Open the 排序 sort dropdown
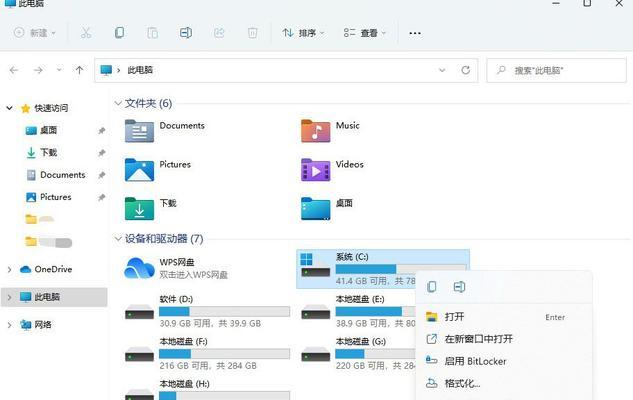This screenshot has height=400, width=633. point(304,33)
